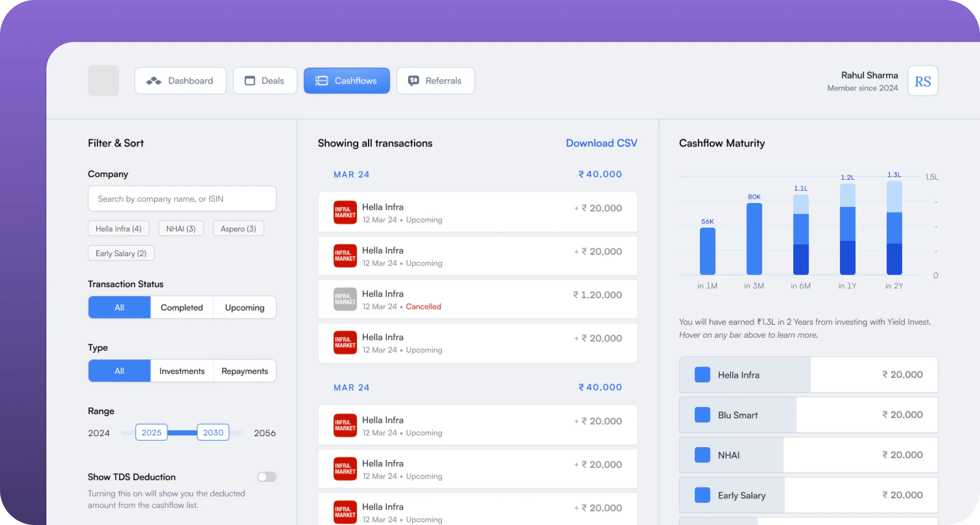Switch to the Deals tab
The image size is (980, 525).
point(265,80)
